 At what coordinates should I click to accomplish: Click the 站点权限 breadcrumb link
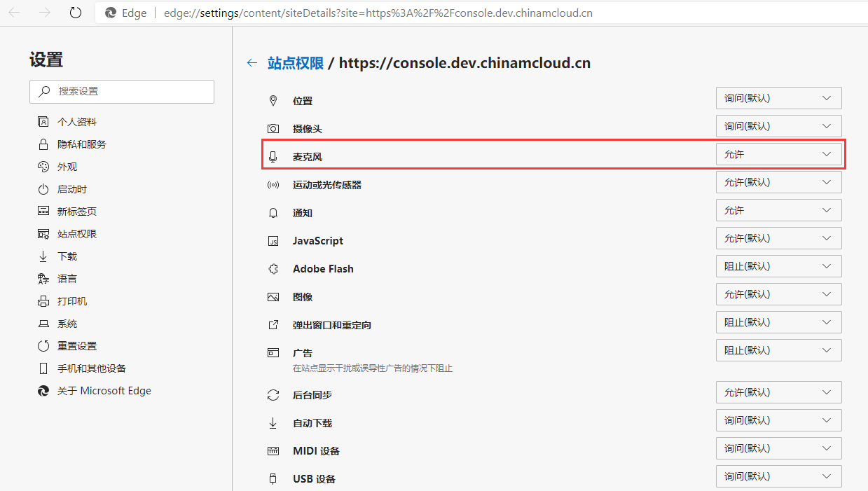[x=296, y=63]
